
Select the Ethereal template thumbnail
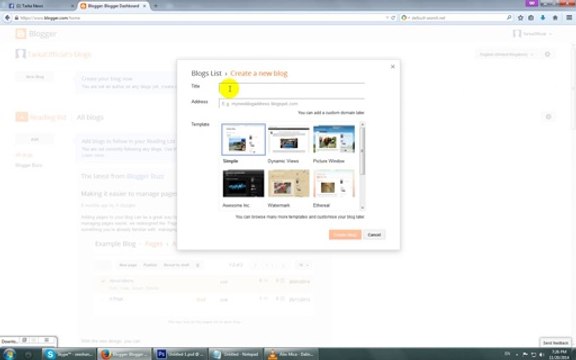click(x=334, y=183)
